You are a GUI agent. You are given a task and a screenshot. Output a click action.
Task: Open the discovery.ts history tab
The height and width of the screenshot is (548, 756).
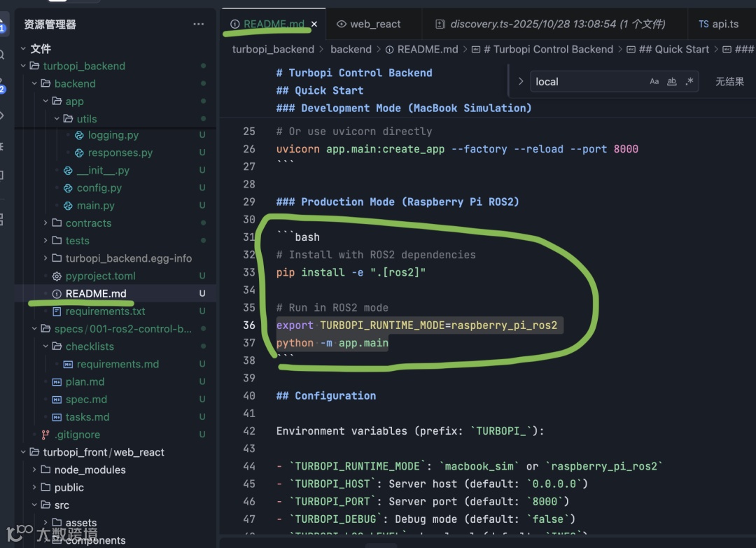(x=551, y=24)
